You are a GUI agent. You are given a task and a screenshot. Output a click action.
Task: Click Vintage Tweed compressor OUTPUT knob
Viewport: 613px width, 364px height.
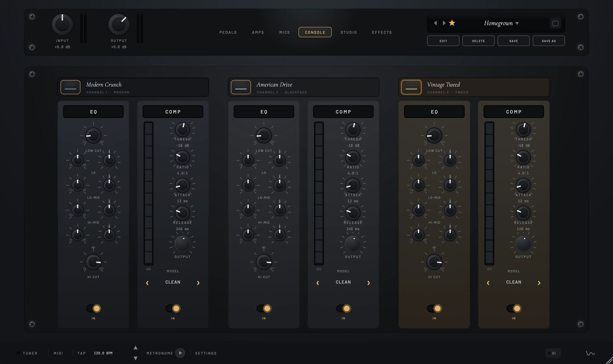pos(523,243)
